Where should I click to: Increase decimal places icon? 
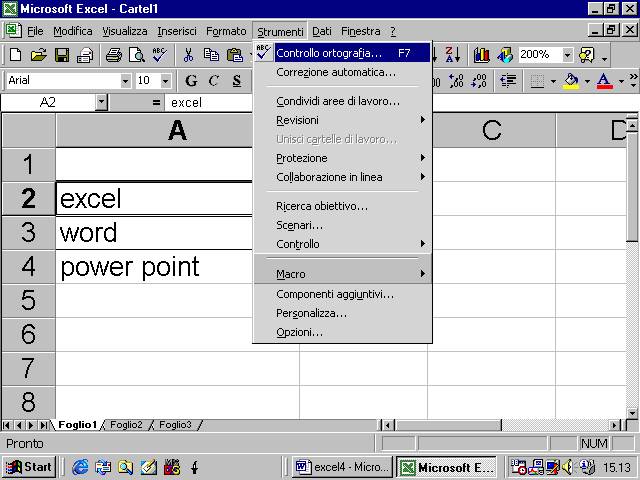pos(456,80)
